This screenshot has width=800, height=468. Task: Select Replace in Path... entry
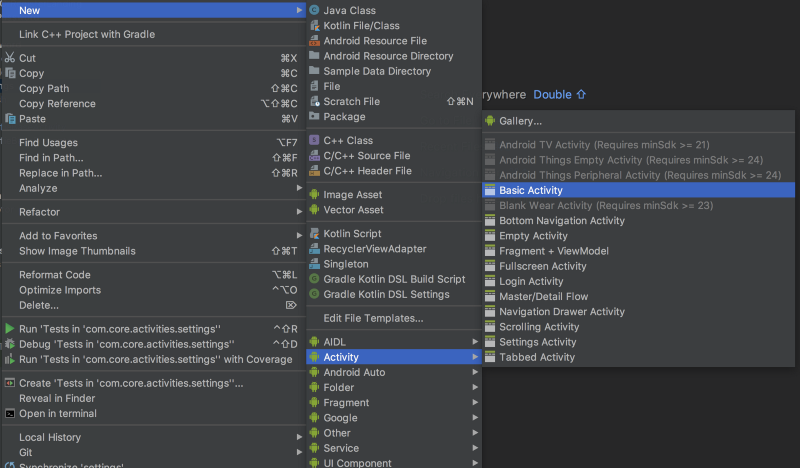(154, 173)
